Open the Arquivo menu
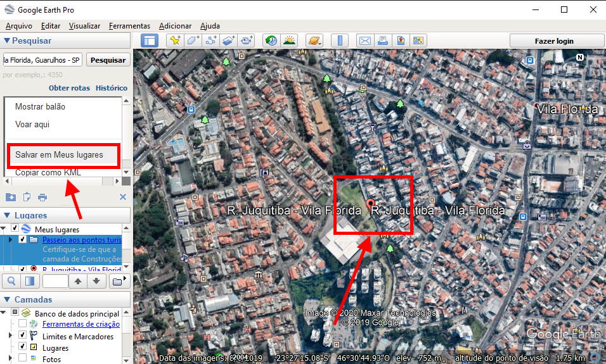 19,26
